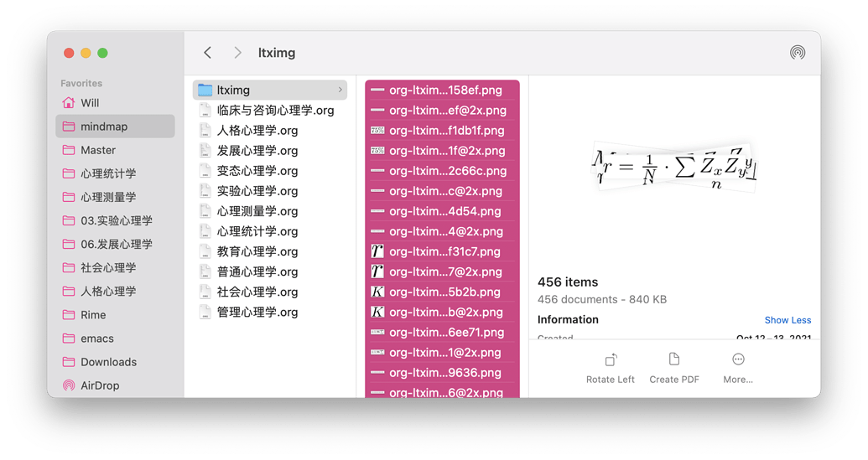Click the formula preview thumbnail
This screenshot has height=460, width=868.
click(674, 168)
